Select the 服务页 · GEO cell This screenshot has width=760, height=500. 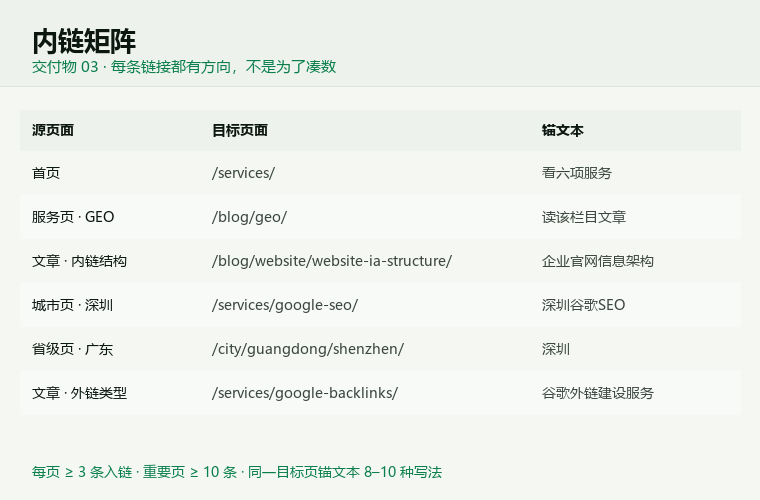point(73,217)
